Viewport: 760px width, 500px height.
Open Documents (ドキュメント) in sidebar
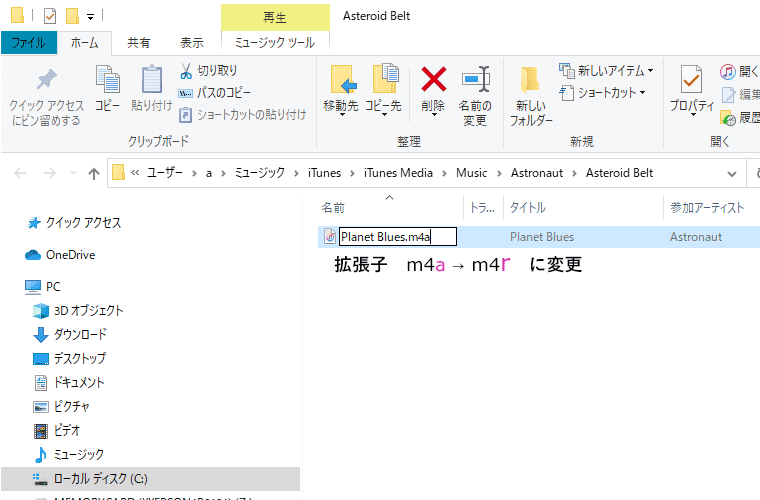69,383
